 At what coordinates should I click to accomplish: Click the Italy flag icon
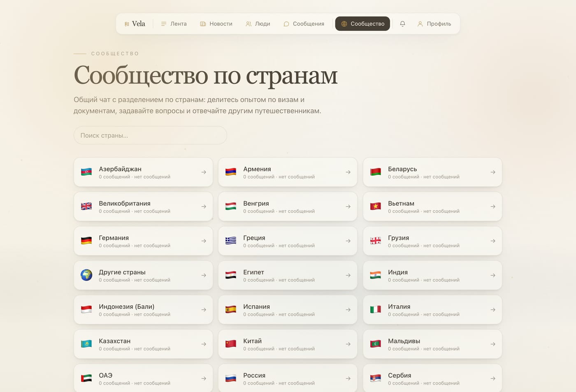pos(376,310)
